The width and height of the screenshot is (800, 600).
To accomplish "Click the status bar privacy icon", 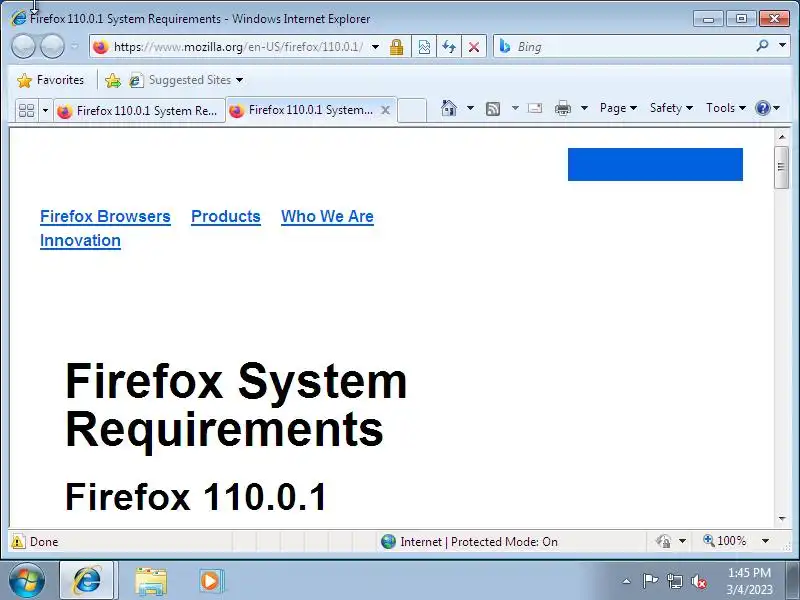I will 663,541.
